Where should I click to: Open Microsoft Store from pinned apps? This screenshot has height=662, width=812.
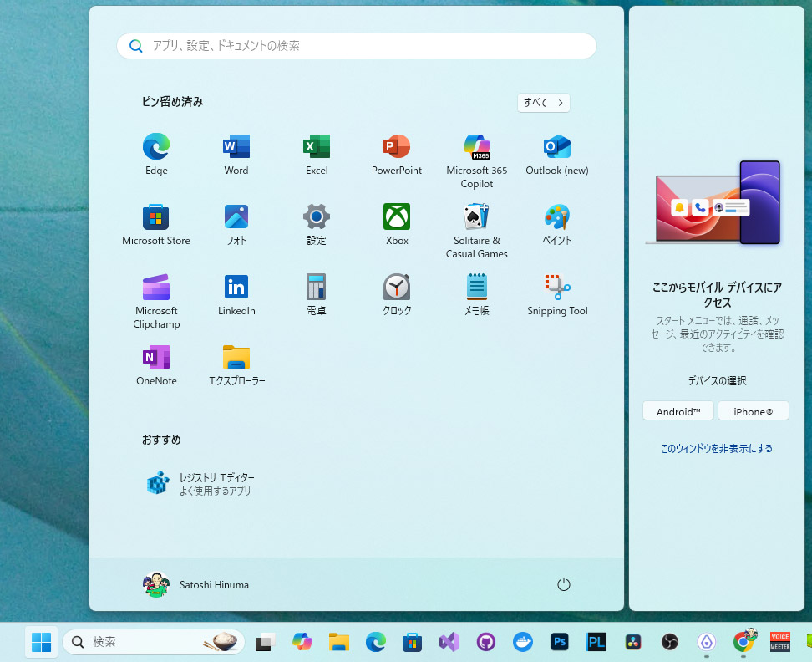click(x=156, y=225)
